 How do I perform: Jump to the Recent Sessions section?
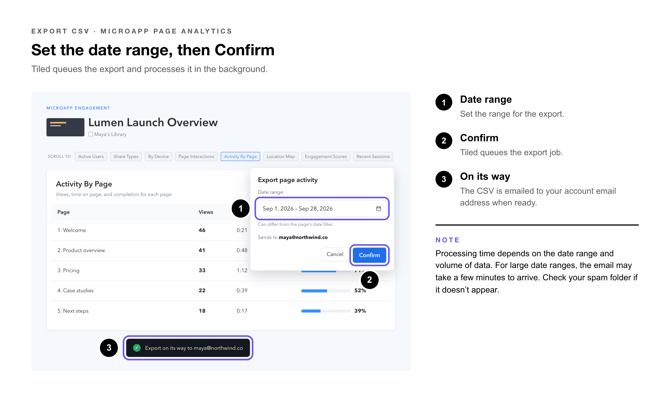pyautogui.click(x=373, y=156)
